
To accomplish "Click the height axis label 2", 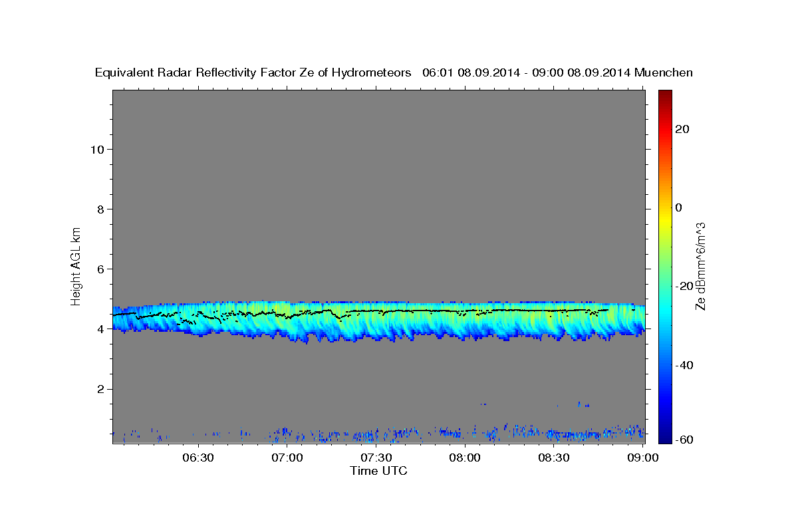I will [100, 389].
